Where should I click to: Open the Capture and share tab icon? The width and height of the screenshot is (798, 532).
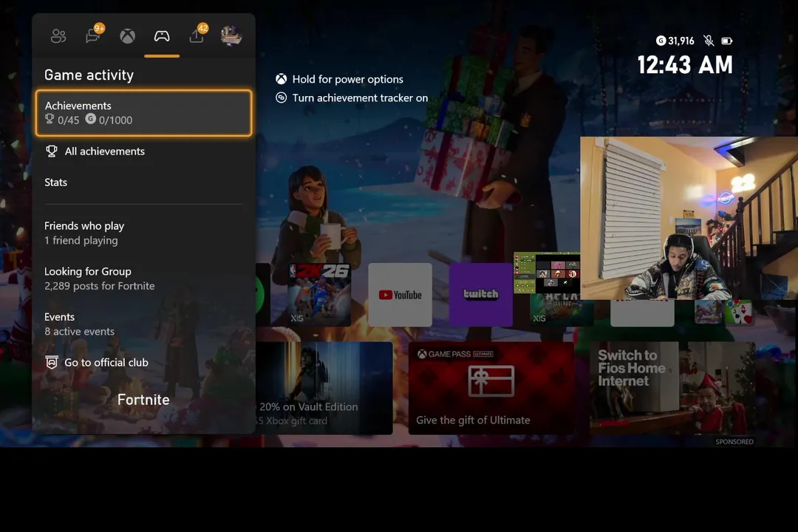point(197,36)
